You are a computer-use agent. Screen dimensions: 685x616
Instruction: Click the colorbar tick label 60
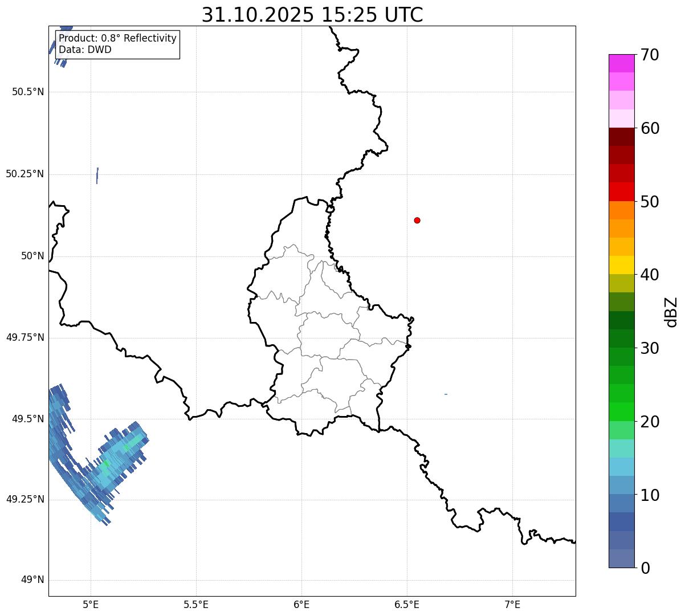(x=650, y=128)
